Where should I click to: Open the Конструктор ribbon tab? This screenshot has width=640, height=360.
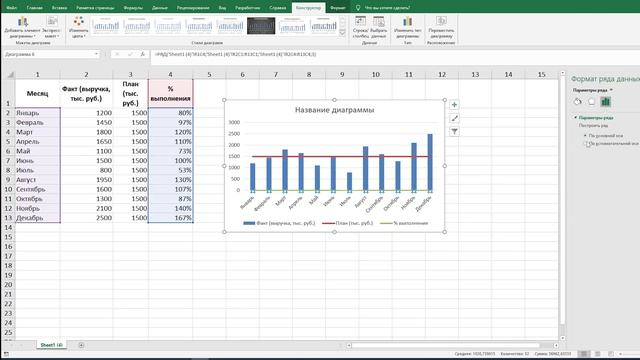pos(308,8)
